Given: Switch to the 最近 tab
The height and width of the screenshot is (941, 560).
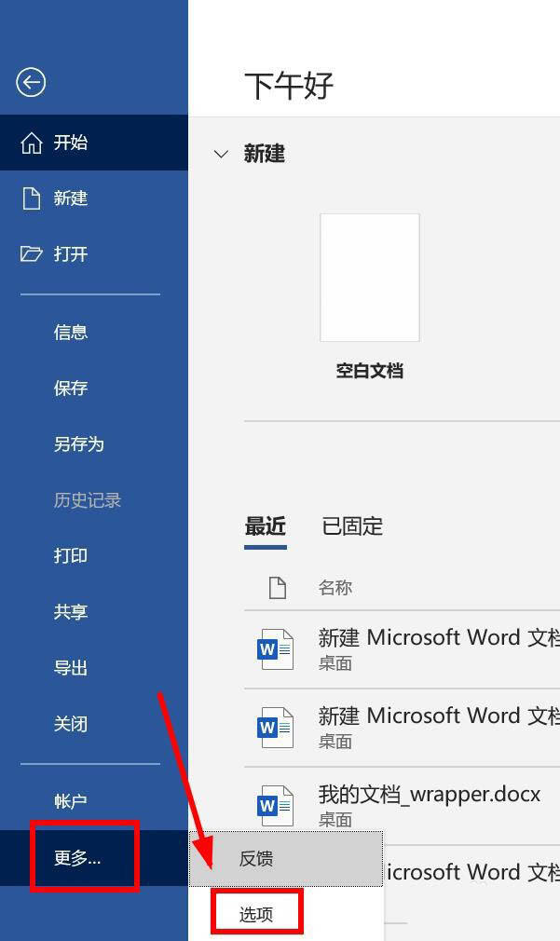Looking at the screenshot, I should 266,527.
